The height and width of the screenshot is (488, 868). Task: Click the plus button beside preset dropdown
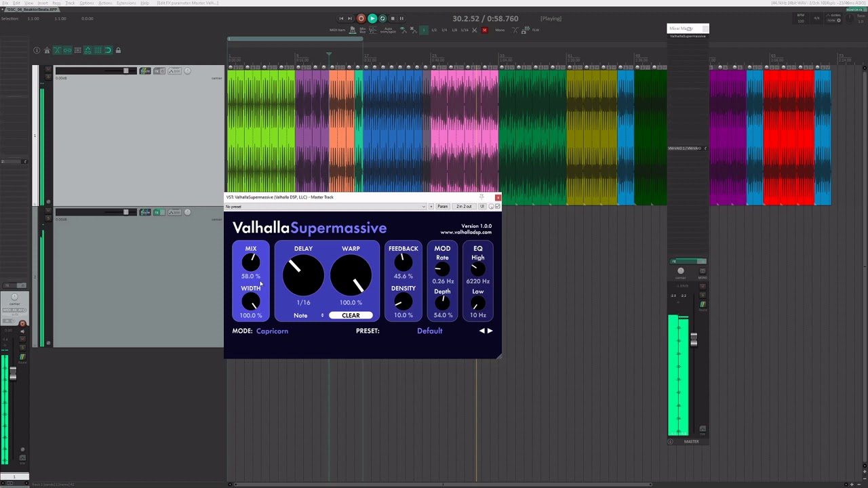click(431, 206)
